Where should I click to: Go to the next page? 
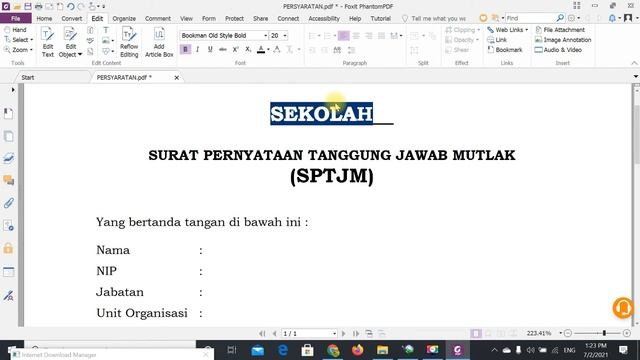click(x=344, y=333)
